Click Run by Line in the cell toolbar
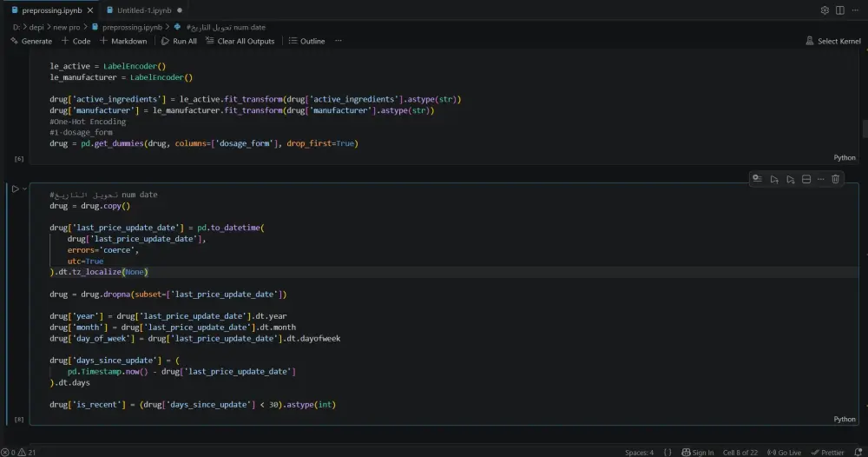 757,179
